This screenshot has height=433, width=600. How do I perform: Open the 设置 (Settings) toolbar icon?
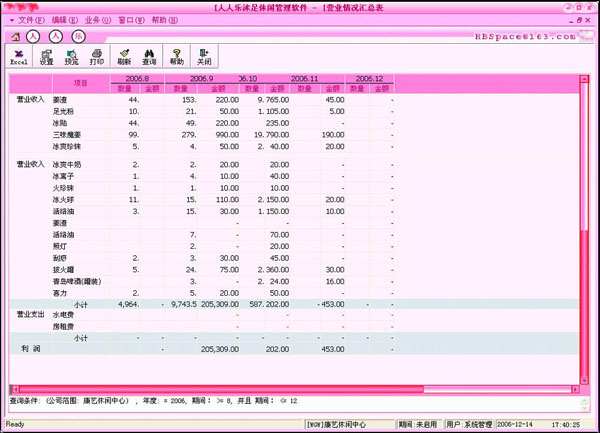pyautogui.click(x=46, y=56)
